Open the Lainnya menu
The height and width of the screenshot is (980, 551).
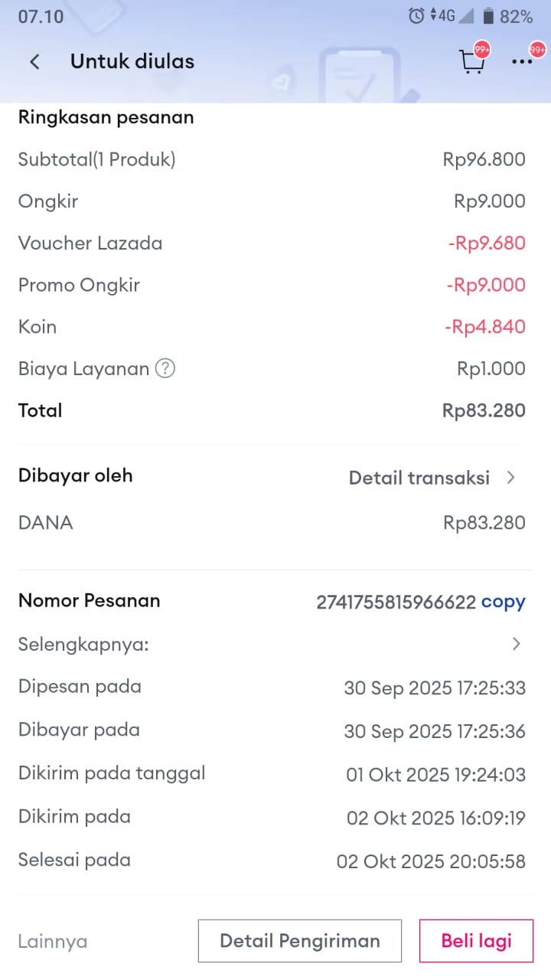[x=53, y=941]
